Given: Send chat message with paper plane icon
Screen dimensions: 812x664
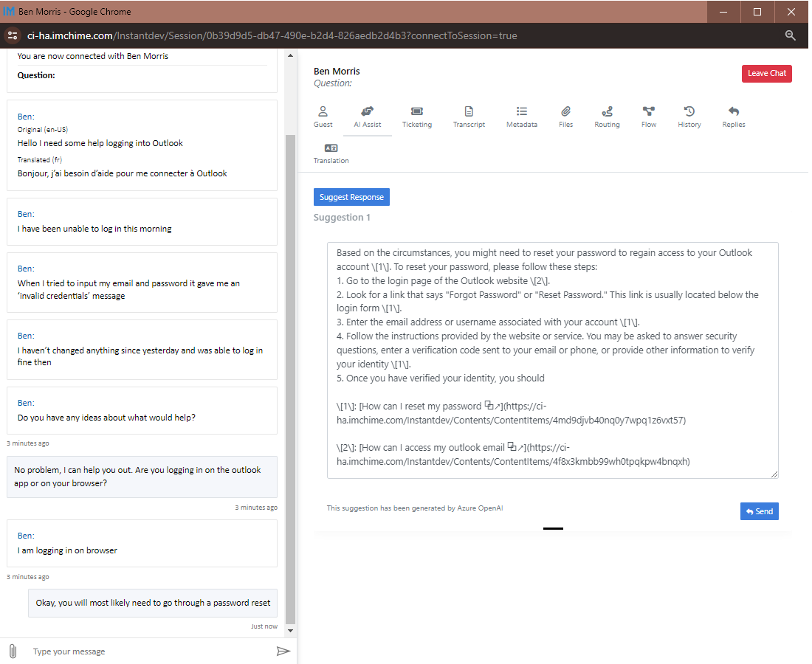Looking at the screenshot, I should point(283,651).
